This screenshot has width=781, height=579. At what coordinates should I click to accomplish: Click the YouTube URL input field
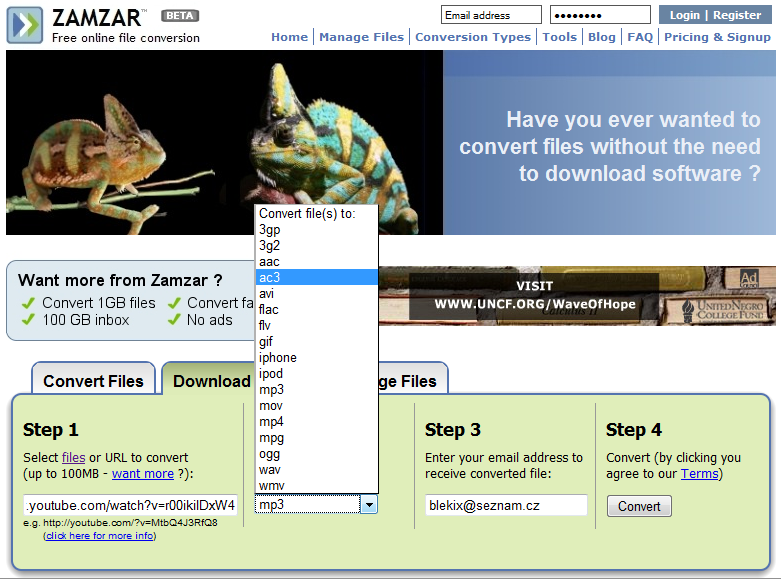point(130,505)
